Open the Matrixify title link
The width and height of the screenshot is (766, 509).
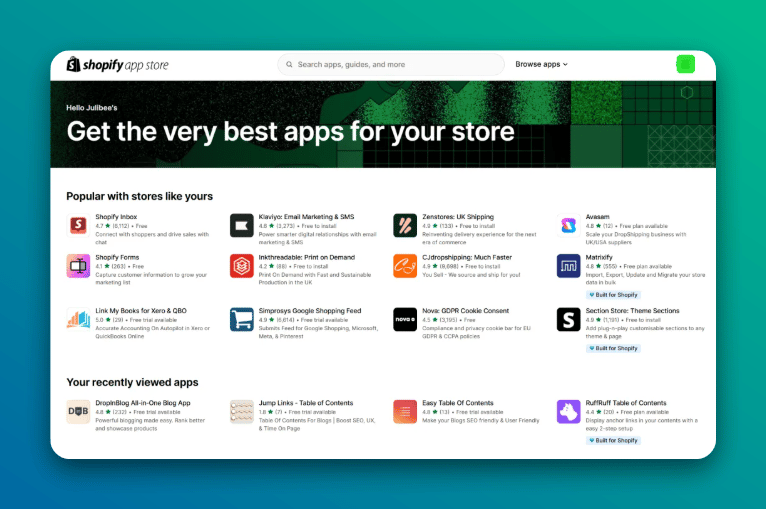click(599, 257)
